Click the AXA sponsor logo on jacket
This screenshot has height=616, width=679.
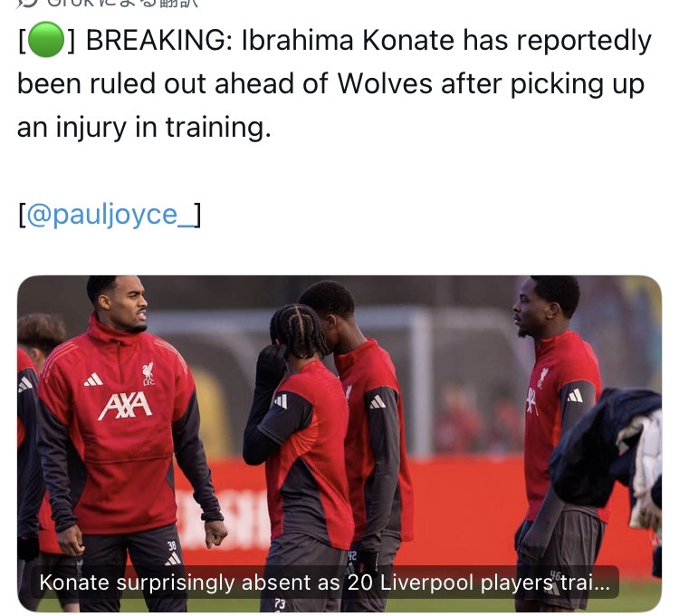(125, 406)
